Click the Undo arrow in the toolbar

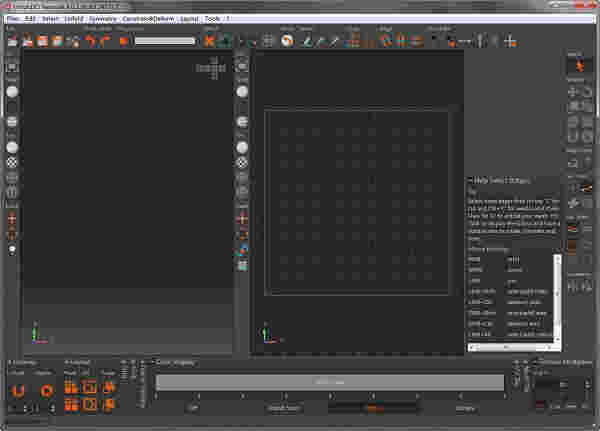click(90, 41)
